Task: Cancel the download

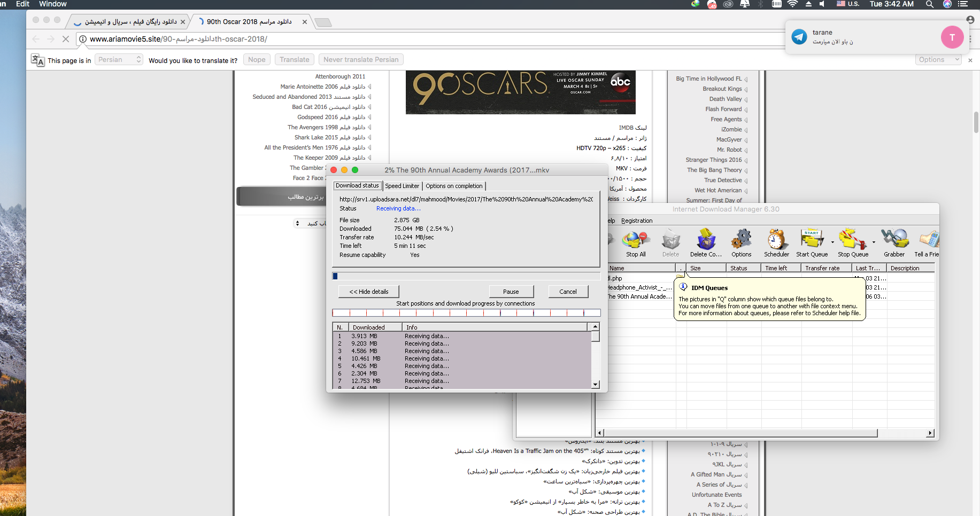Action: (568, 292)
